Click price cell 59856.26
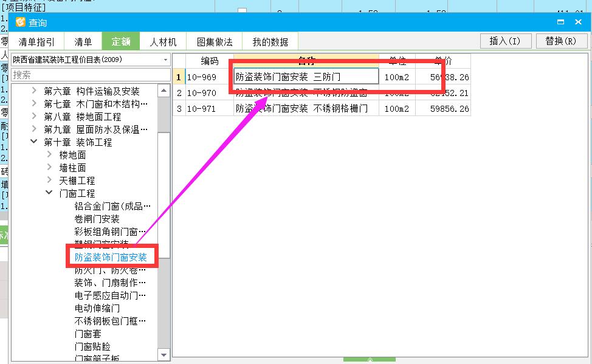 (x=443, y=109)
